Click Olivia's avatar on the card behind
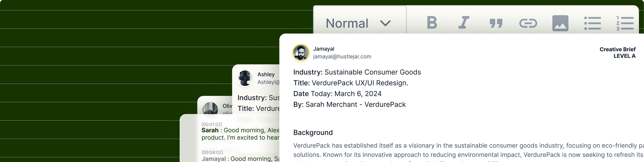The height and width of the screenshot is (162, 644). [x=211, y=108]
